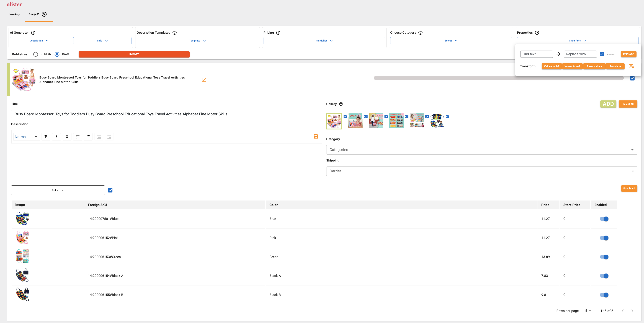Click the REPLACE button

click(628, 54)
